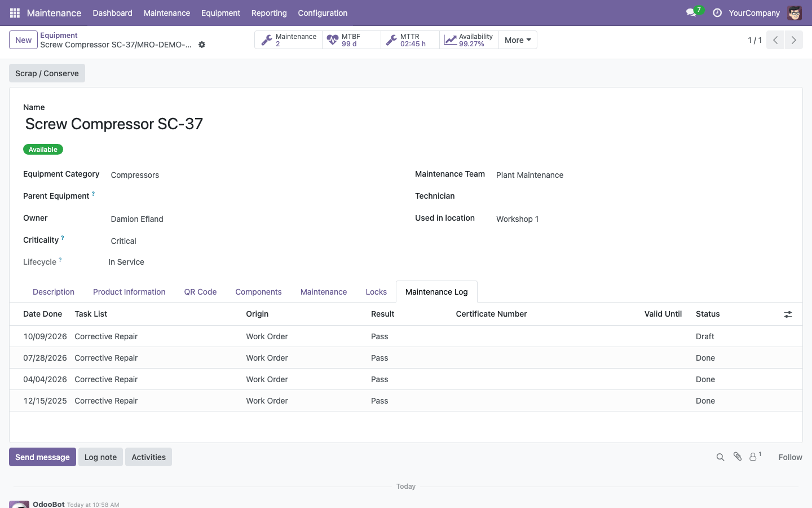812x508 pixels.
Task: Switch to the Product Information tab
Action: click(129, 292)
